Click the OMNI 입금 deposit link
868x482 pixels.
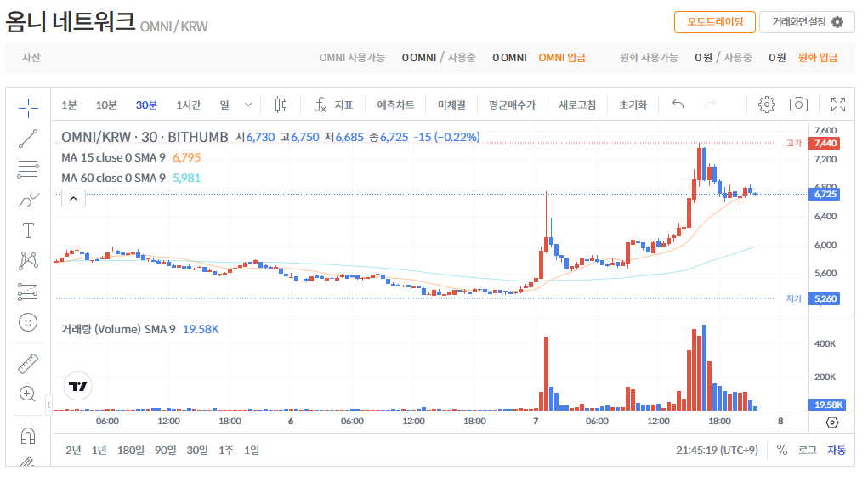click(562, 58)
